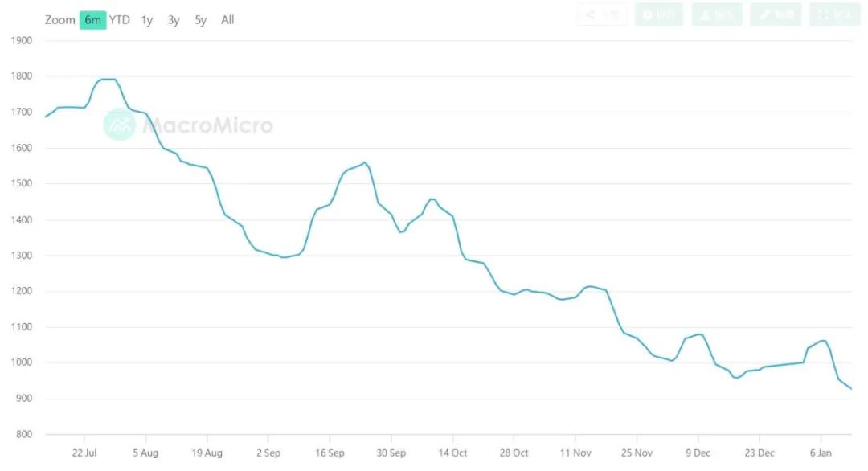Viewport: 868px width, 471px height.
Task: Switch zoom range to YTD
Action: point(119,20)
